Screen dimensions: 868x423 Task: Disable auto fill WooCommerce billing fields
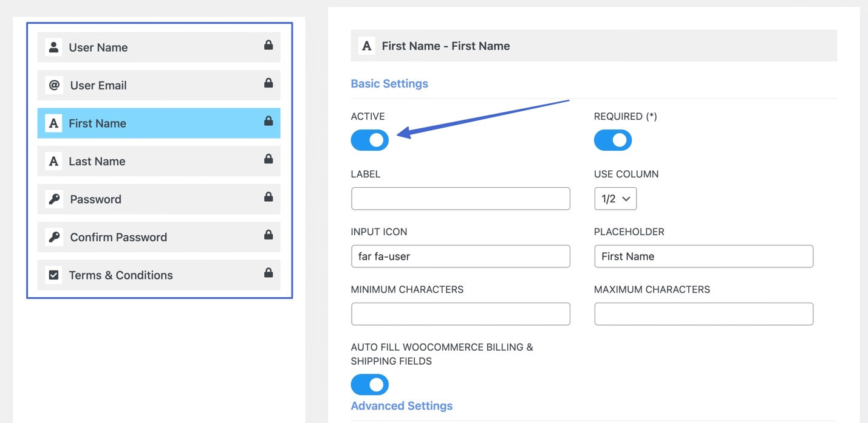pos(369,384)
